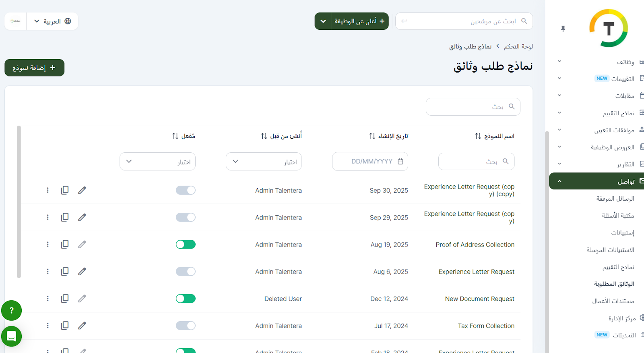Image resolution: width=644 pixels, height=353 pixels.
Task: Duplicate the Proof of Address Collection template
Action: pos(65,245)
